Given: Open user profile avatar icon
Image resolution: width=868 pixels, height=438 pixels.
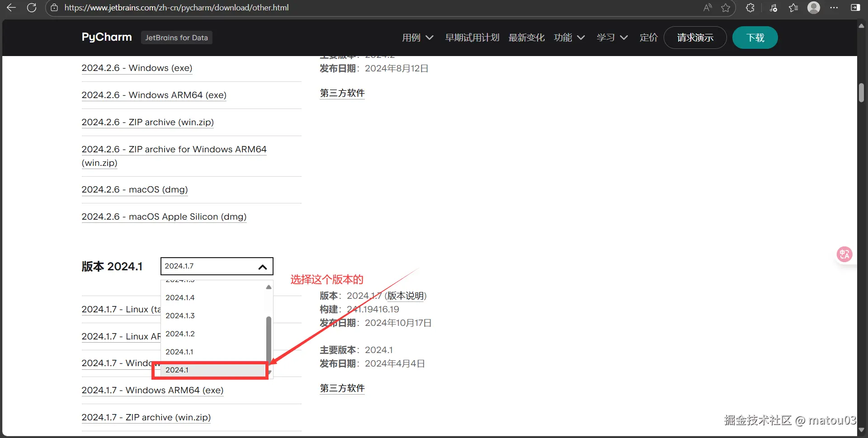Looking at the screenshot, I should coord(814,8).
